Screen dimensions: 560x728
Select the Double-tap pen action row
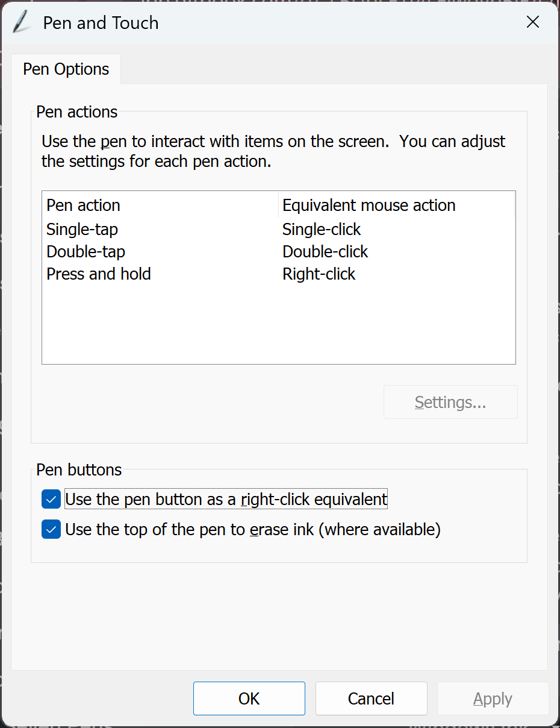[86, 252]
